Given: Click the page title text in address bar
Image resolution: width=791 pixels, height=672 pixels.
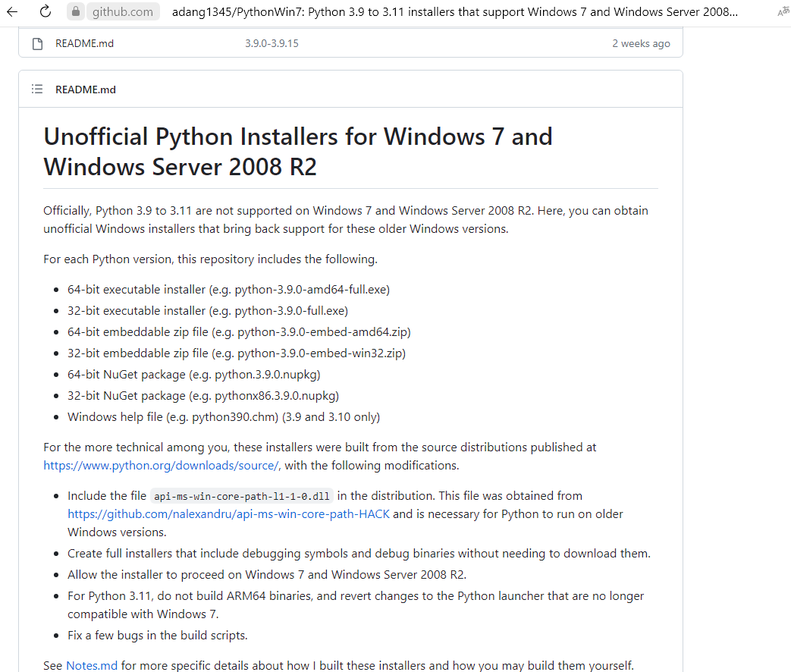Looking at the screenshot, I should (455, 11).
